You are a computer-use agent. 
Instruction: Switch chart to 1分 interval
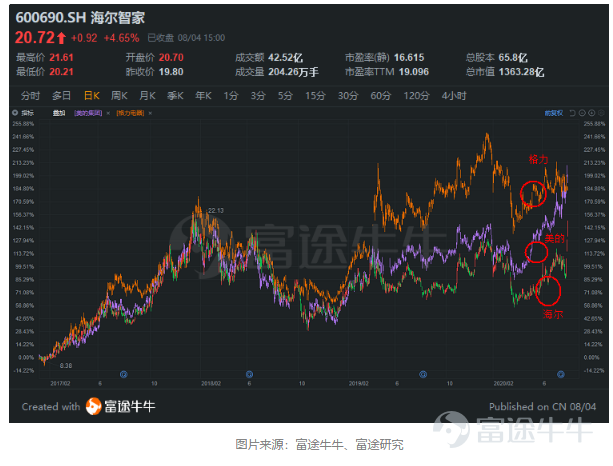pos(231,96)
